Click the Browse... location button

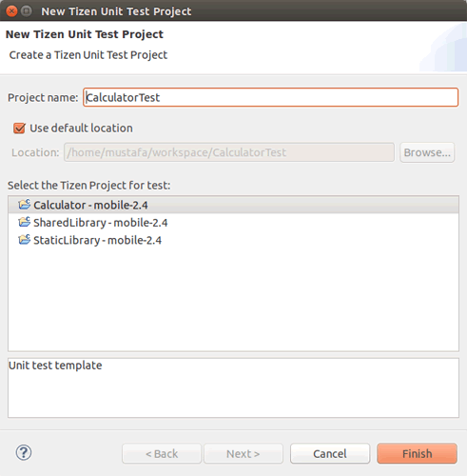427,152
